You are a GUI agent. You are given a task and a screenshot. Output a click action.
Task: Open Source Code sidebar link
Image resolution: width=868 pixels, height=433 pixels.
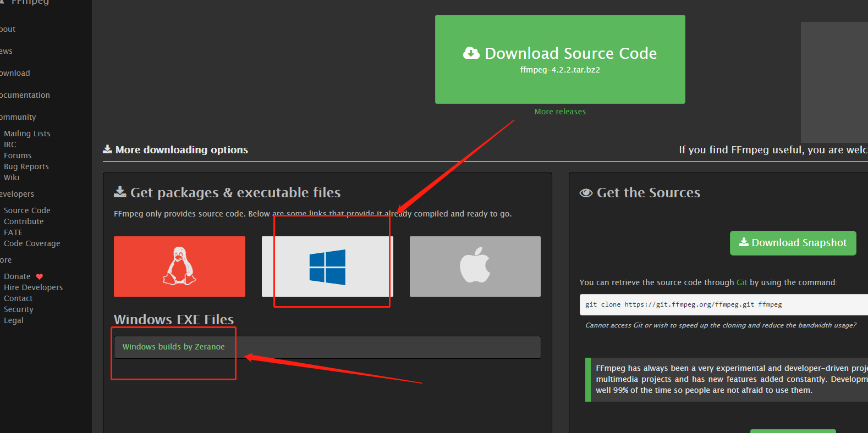pyautogui.click(x=27, y=210)
